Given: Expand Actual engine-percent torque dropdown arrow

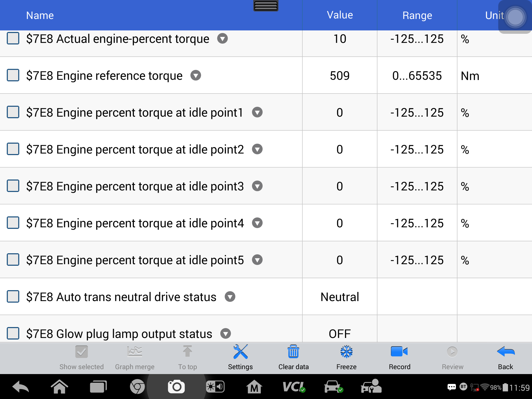Looking at the screenshot, I should (x=223, y=39).
